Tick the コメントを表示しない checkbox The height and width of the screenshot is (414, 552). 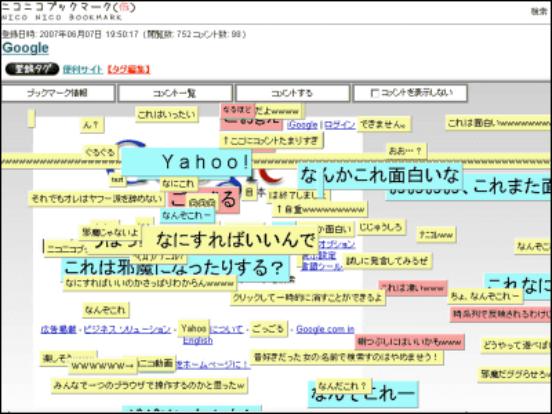coord(375,93)
